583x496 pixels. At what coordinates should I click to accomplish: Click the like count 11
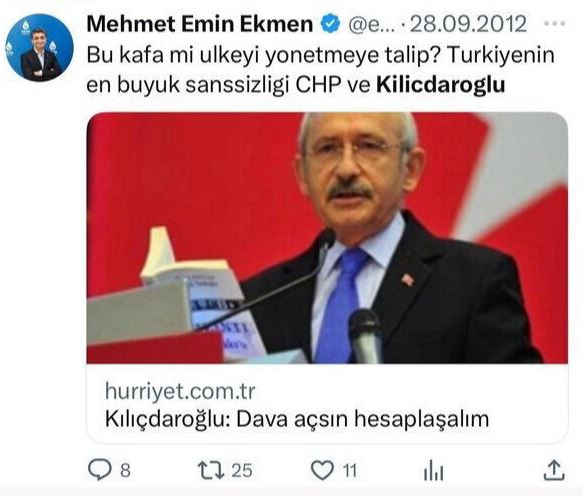tap(350, 471)
